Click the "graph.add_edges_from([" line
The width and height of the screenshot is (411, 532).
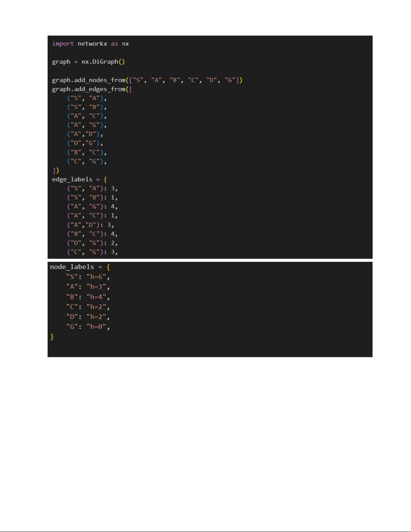92,89
